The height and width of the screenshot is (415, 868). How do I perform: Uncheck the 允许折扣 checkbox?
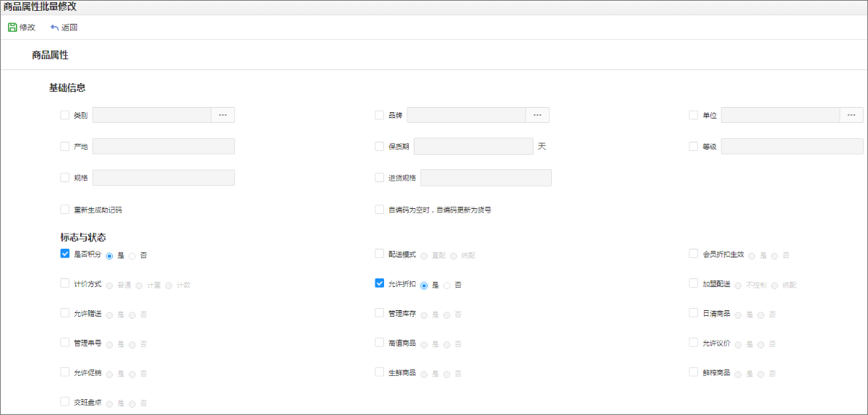click(379, 283)
